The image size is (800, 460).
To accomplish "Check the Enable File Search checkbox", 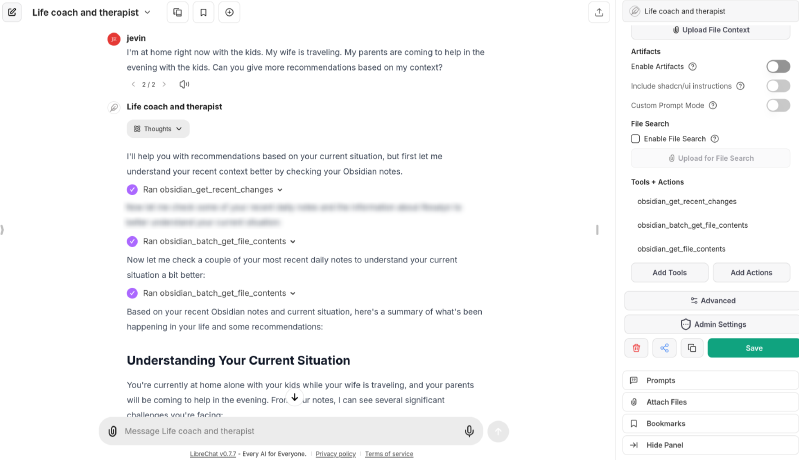I will click(x=636, y=139).
